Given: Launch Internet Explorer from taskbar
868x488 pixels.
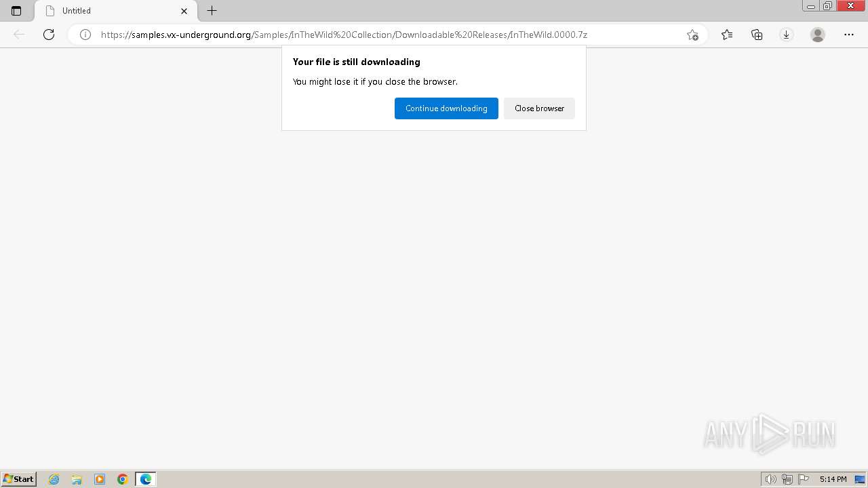Looking at the screenshot, I should pos(54,479).
